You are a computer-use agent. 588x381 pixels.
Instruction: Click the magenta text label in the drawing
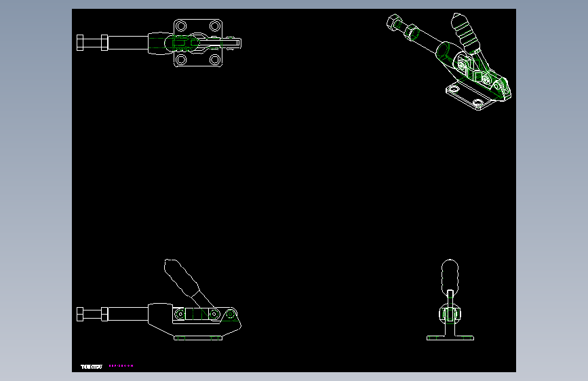click(121, 365)
